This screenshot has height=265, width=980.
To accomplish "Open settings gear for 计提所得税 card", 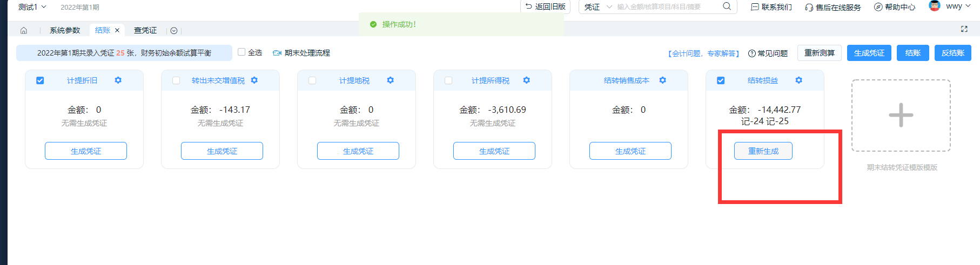I will [x=527, y=80].
